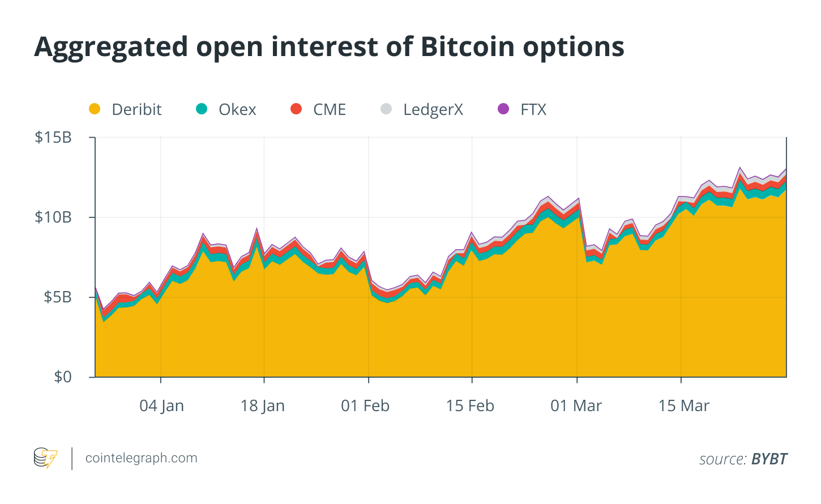Click the 01 Feb axis label
The image size is (821, 504).
(x=365, y=405)
